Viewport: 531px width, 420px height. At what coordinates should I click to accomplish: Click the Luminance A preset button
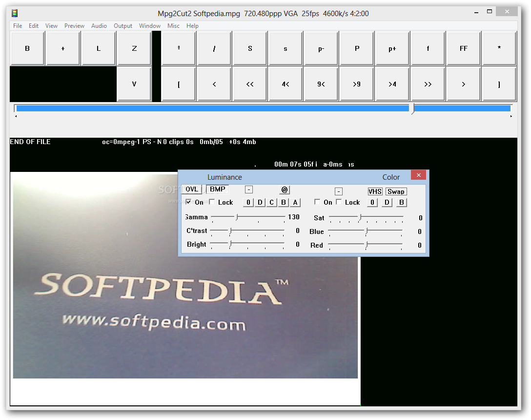coord(295,202)
